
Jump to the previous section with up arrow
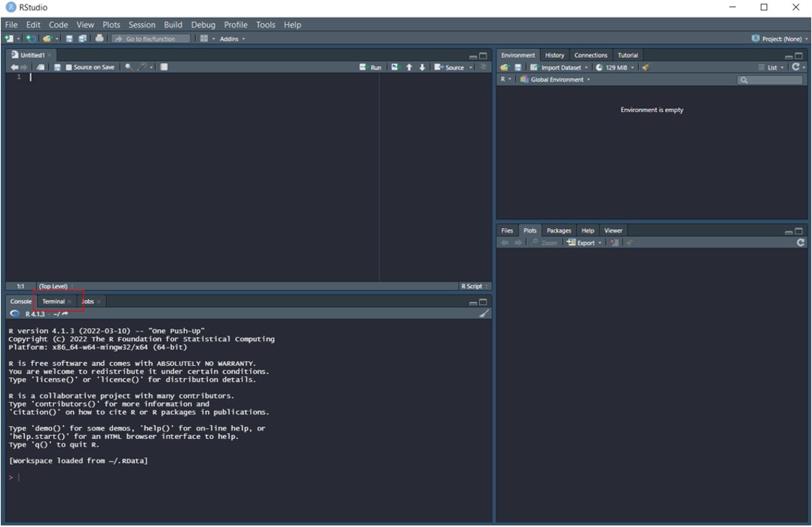[409, 67]
